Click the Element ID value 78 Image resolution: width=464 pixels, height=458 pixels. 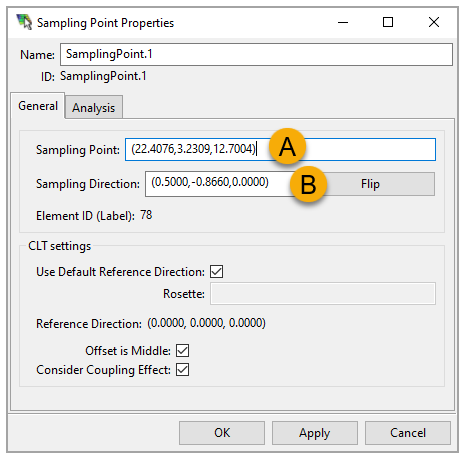pos(146,215)
